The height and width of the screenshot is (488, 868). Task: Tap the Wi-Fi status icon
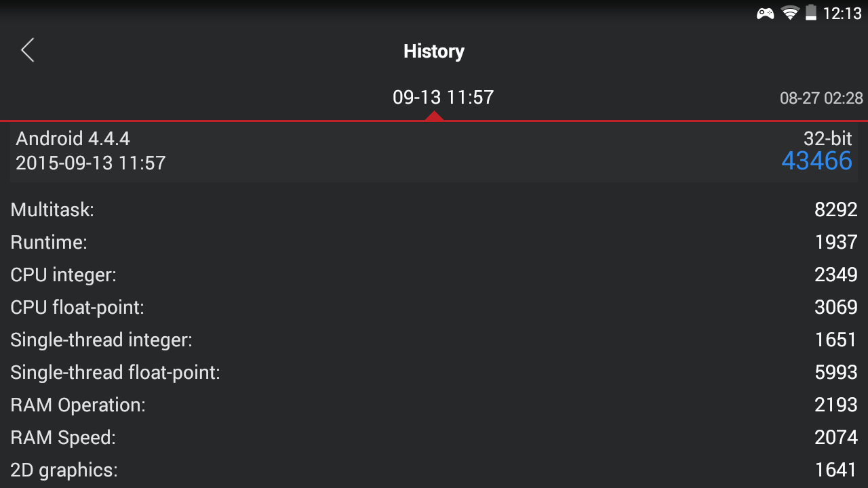790,13
